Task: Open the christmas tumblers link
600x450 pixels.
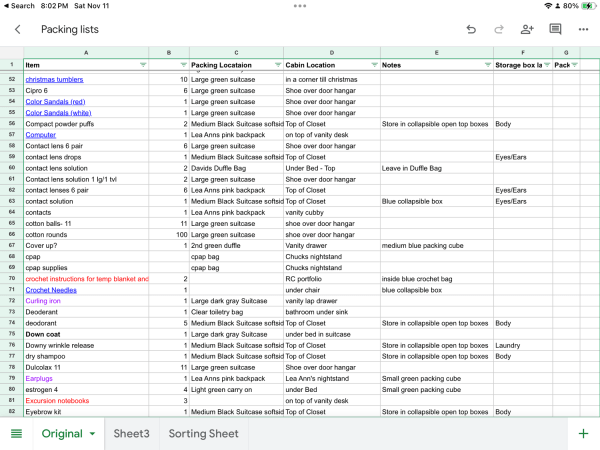Action: (54, 79)
